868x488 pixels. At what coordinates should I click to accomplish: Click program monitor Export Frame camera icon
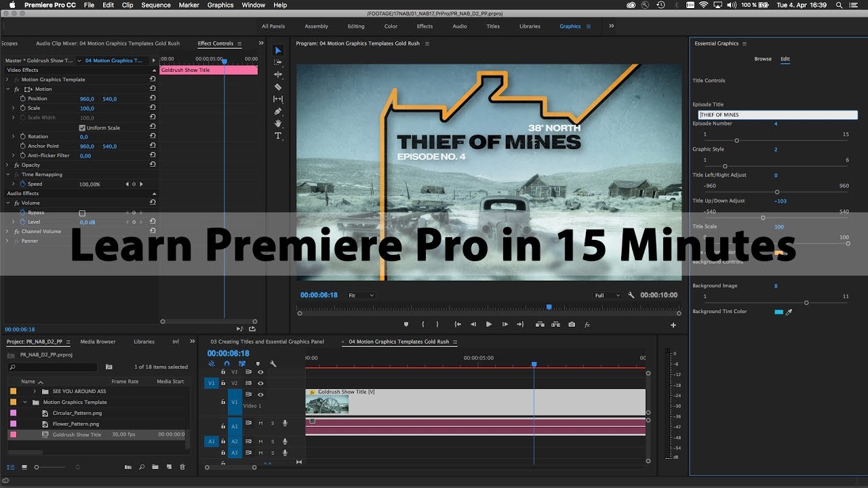[572, 325]
